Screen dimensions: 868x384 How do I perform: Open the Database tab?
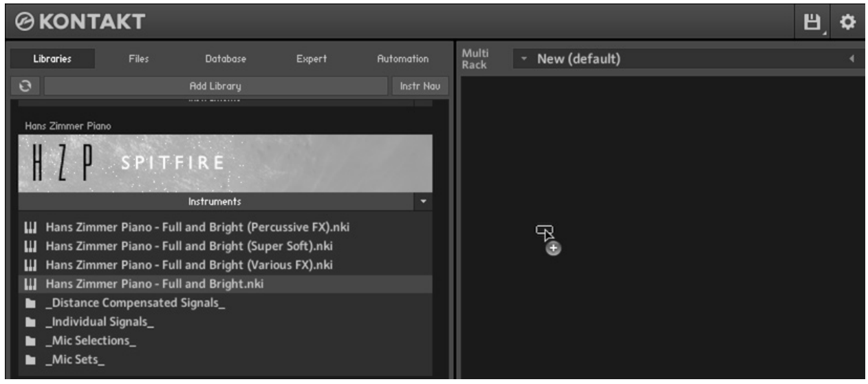click(x=225, y=59)
